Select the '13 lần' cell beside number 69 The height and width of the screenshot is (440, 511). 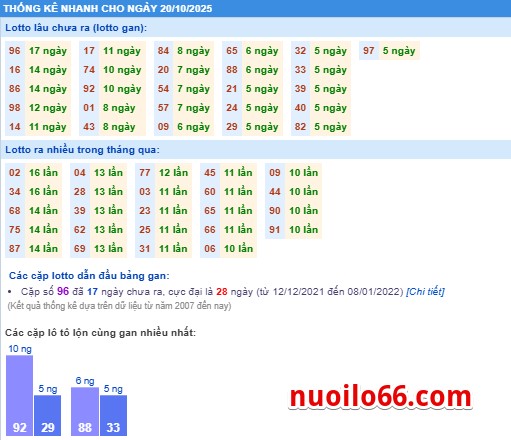click(x=109, y=249)
